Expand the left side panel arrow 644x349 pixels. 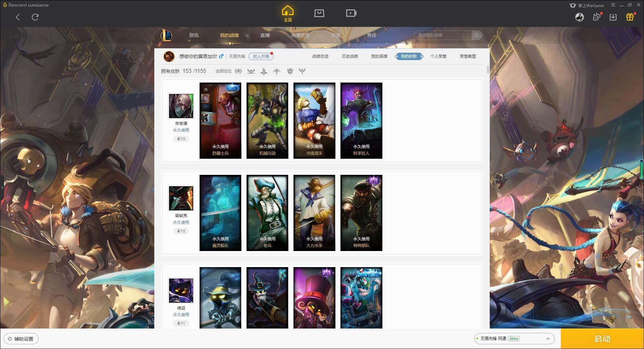[x=2, y=187]
